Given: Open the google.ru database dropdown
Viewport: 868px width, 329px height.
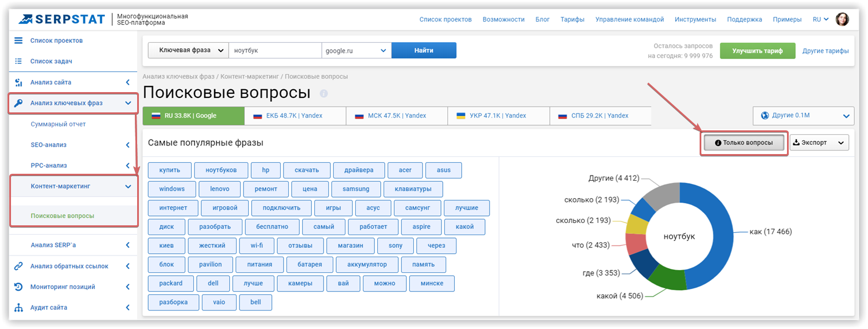Looking at the screenshot, I should point(356,50).
